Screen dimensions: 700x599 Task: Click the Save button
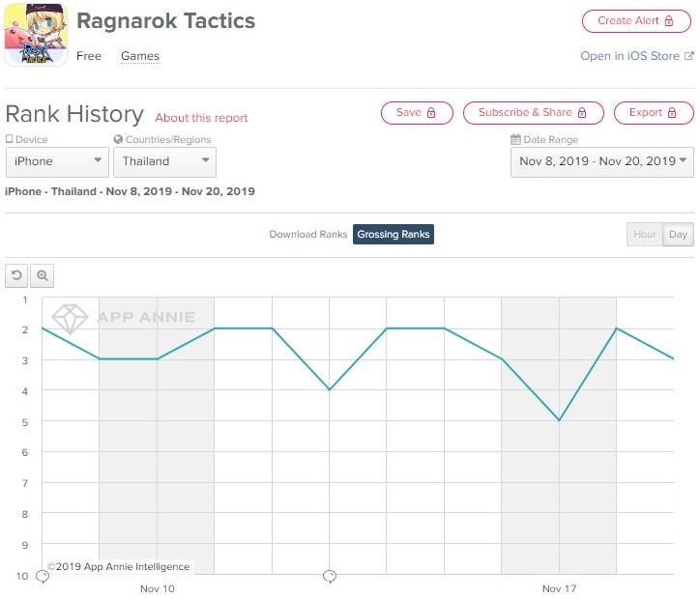point(417,113)
